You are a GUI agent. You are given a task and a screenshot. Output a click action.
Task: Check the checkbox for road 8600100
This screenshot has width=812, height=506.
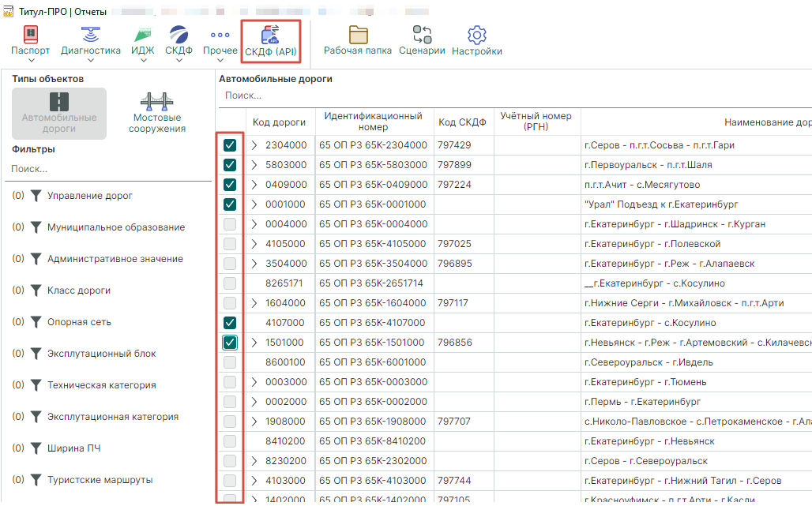[230, 362]
